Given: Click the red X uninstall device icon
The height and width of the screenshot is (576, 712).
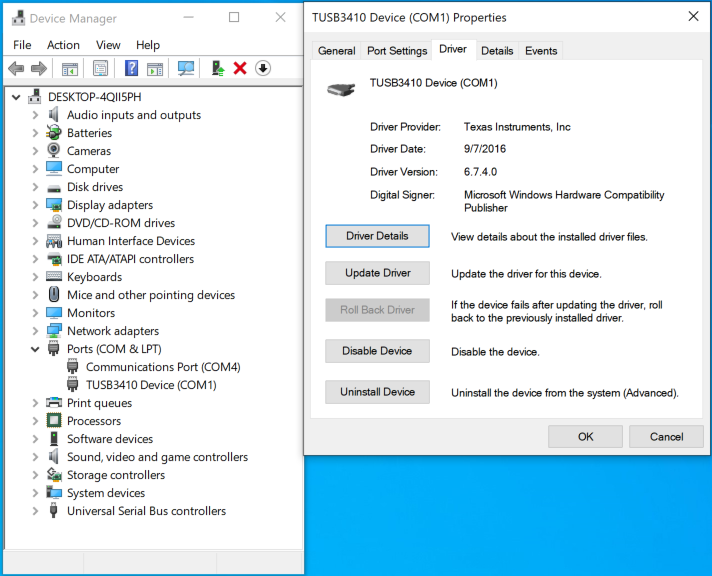Looking at the screenshot, I should point(240,69).
